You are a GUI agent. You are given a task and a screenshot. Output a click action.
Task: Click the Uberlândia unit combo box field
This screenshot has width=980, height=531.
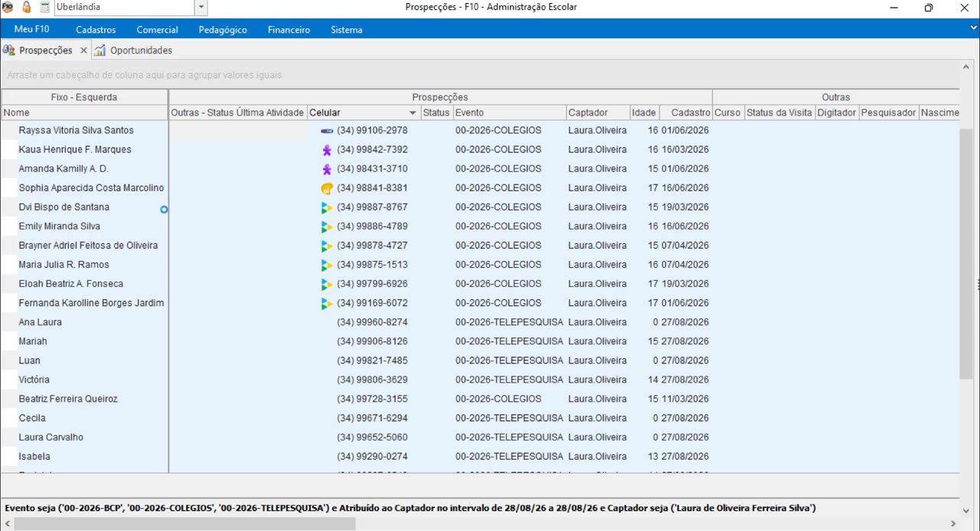point(125,8)
